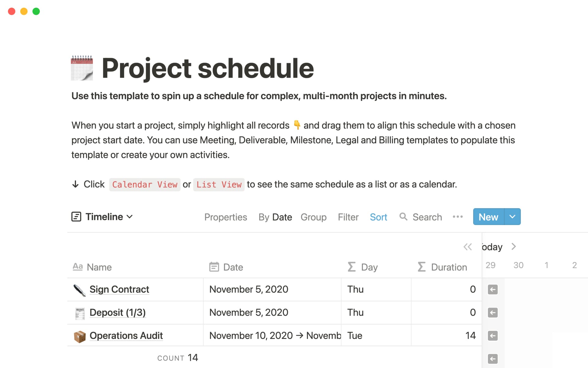The image size is (588, 368).
Task: Click the Aa icon on the Name column
Action: (x=78, y=267)
